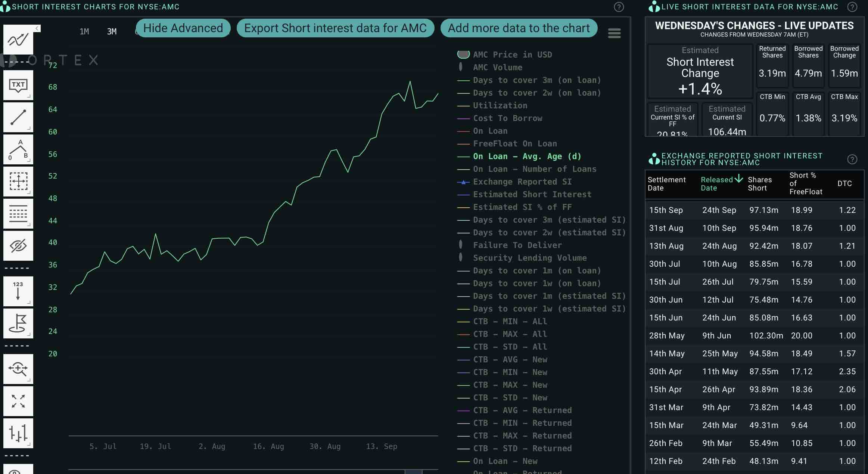Toggle AMC Price in USD series
868x474 pixels.
(512, 55)
